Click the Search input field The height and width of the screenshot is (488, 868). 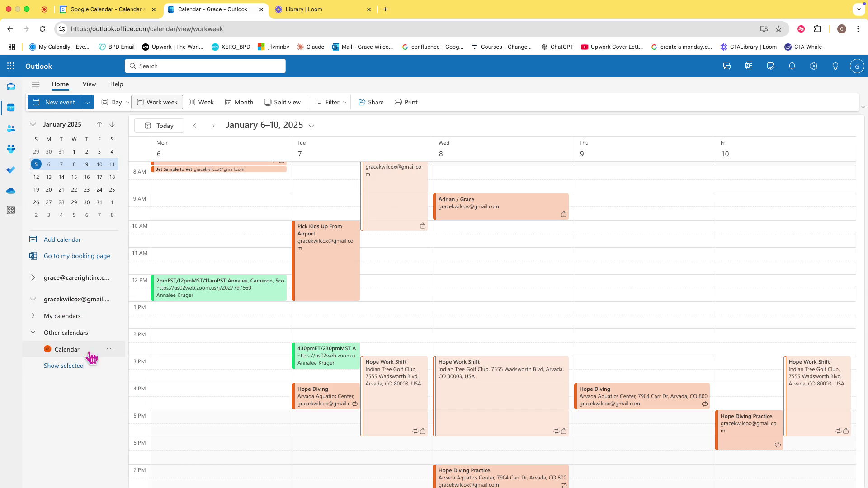[x=206, y=66]
